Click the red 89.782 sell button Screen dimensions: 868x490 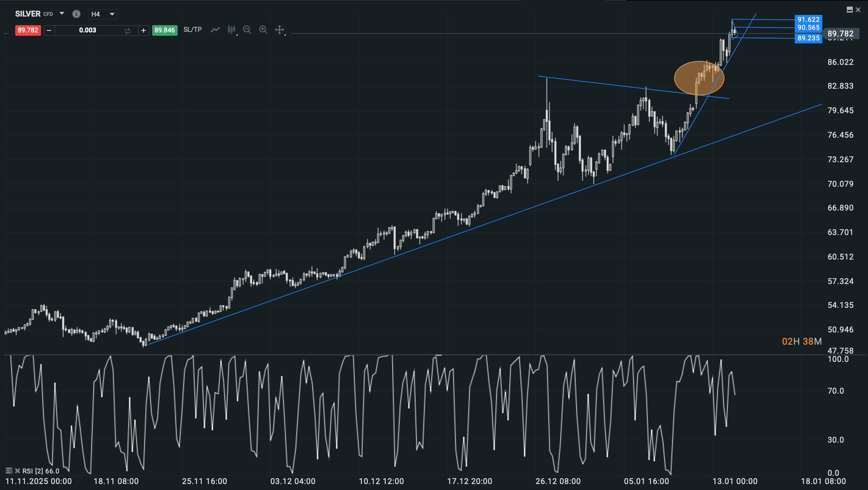(x=28, y=30)
